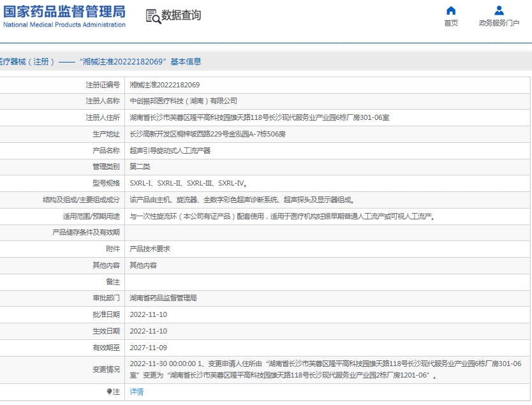The height and width of the screenshot is (405, 532).
Task: Click National Medical Products Administration subtitle
Action: click(64, 25)
